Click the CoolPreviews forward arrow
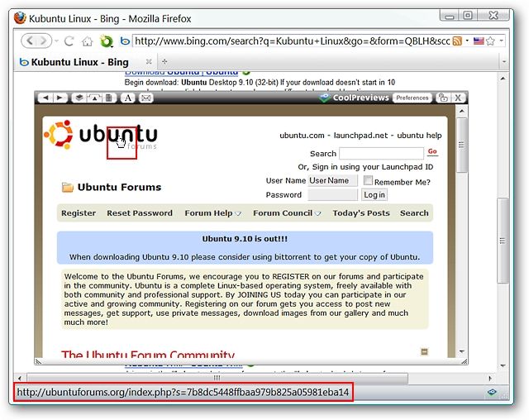The height and width of the screenshot is (420, 529). (x=60, y=98)
